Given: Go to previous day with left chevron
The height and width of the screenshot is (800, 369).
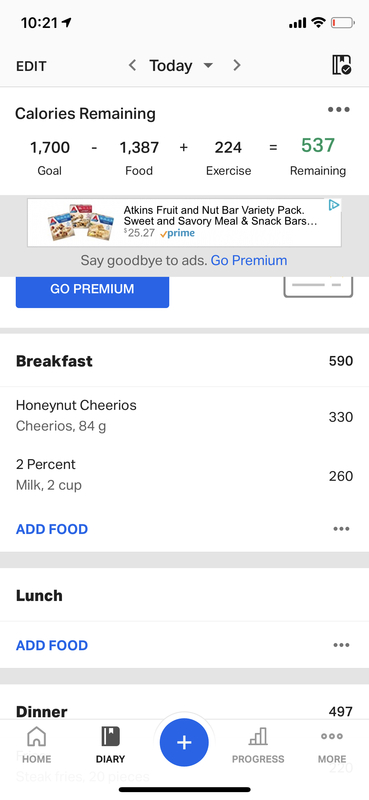Looking at the screenshot, I should 132,65.
